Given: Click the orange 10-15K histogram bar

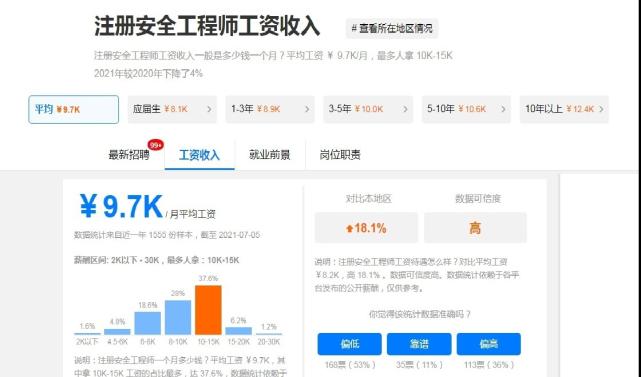Looking at the screenshot, I should 208,310.
